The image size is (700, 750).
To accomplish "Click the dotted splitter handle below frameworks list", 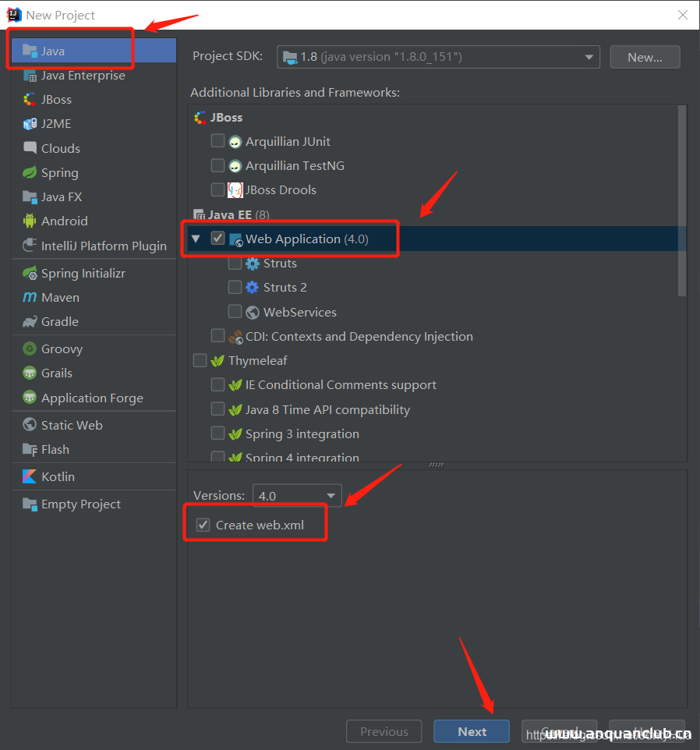I will [x=436, y=465].
